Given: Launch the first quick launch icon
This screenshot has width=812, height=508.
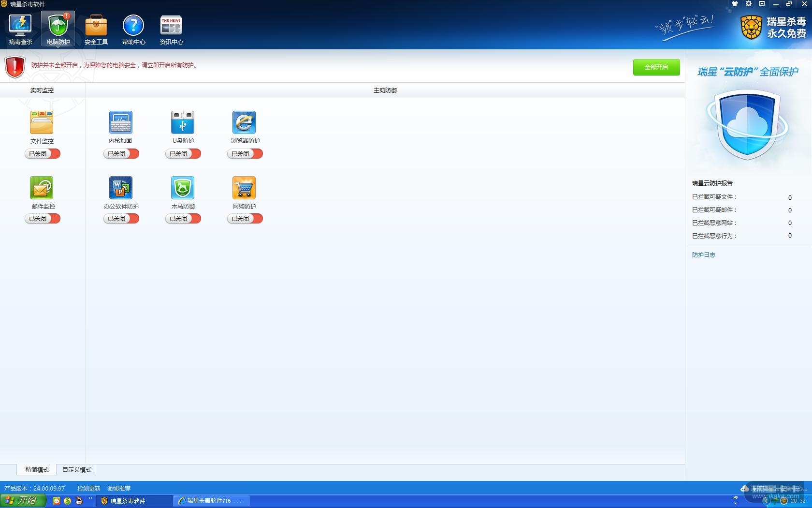Looking at the screenshot, I should tap(57, 501).
